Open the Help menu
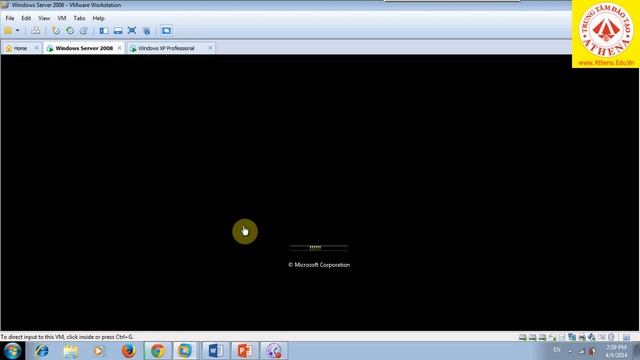640x360 pixels. pyautogui.click(x=98, y=18)
